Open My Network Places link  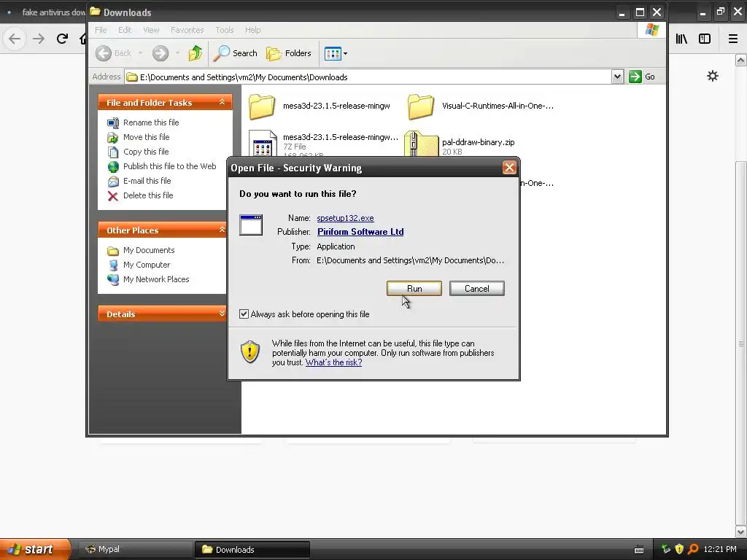point(156,279)
